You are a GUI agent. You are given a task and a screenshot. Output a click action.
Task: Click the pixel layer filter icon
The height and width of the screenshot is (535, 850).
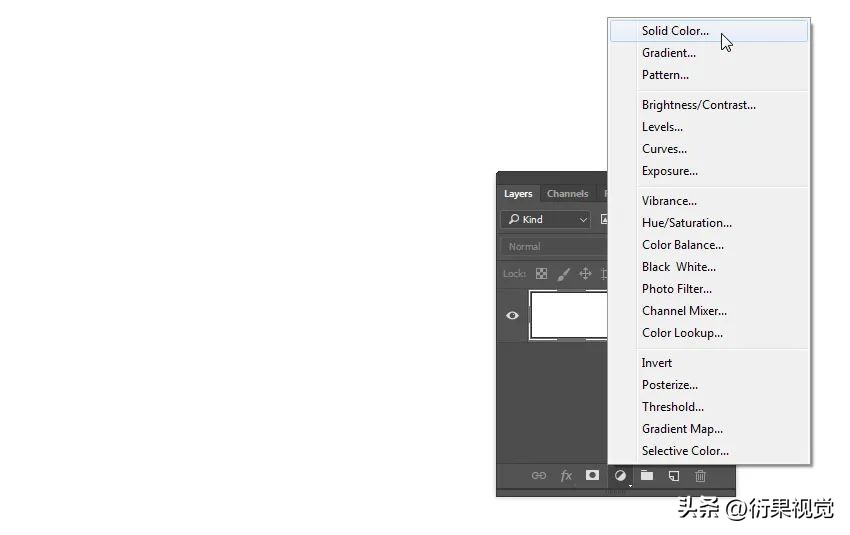[x=604, y=219]
